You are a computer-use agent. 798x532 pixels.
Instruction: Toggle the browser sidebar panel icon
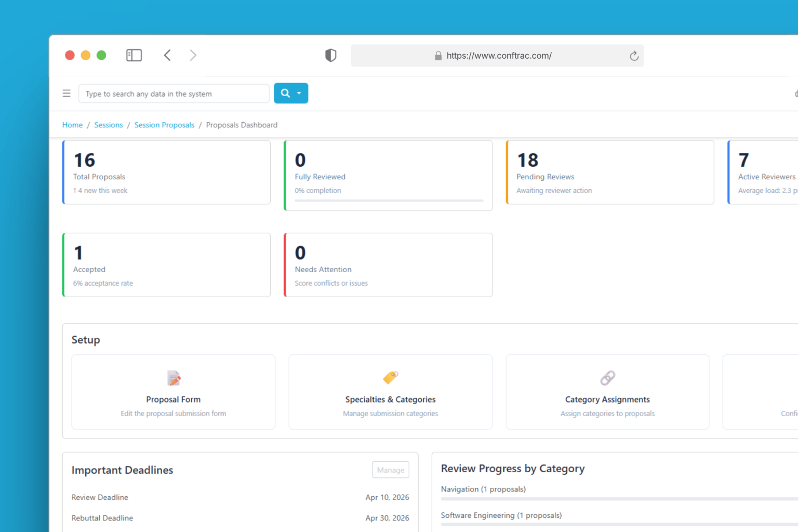coord(134,55)
